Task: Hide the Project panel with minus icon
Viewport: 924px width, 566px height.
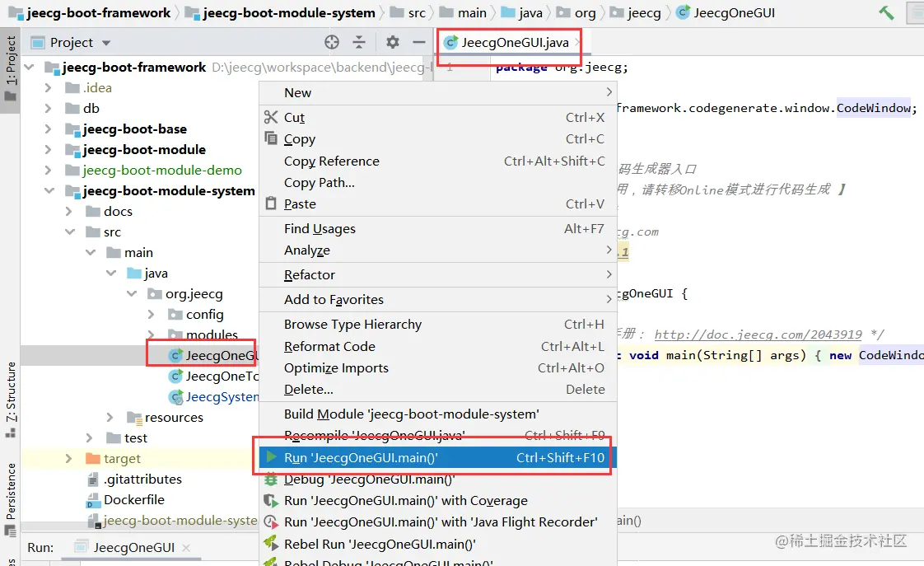Action: click(419, 42)
